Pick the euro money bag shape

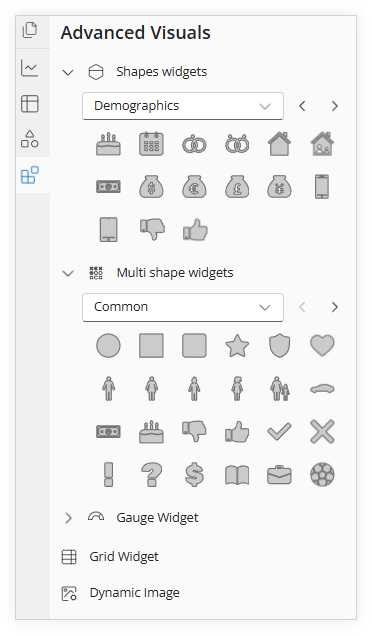tap(194, 187)
